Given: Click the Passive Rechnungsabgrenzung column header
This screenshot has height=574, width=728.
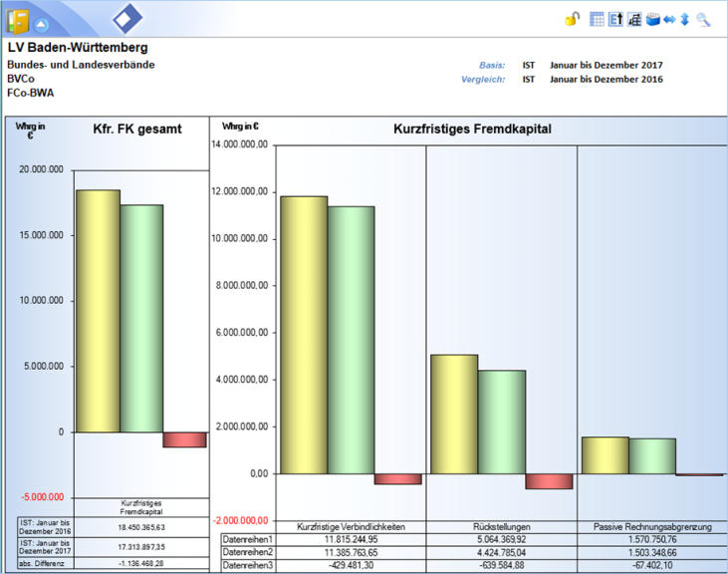Looking at the screenshot, I should tap(652, 526).
